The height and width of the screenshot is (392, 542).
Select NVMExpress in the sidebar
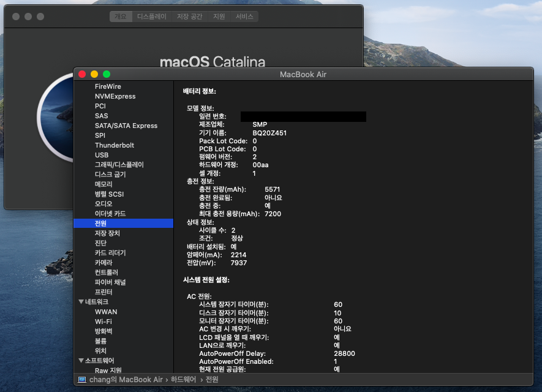(115, 96)
